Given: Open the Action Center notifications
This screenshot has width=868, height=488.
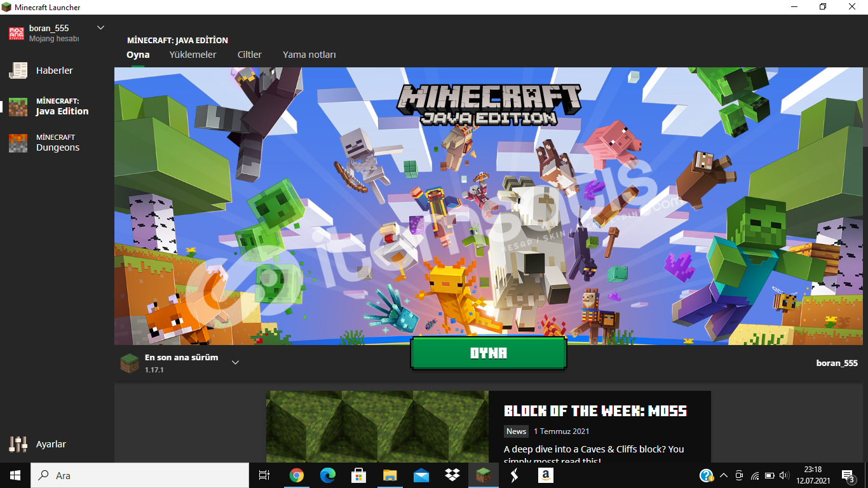Looking at the screenshot, I should point(848,475).
